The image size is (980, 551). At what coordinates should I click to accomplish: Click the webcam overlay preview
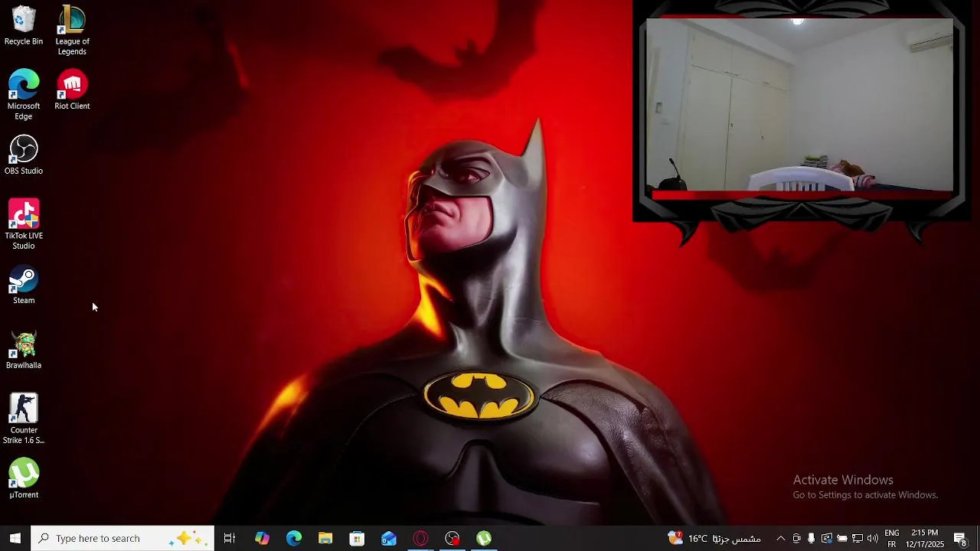coord(799,106)
